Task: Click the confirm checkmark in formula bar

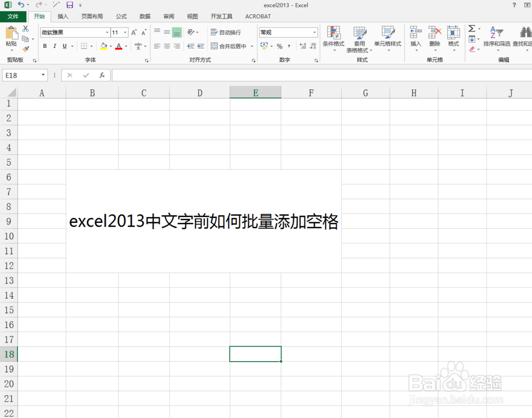Action: pos(86,75)
